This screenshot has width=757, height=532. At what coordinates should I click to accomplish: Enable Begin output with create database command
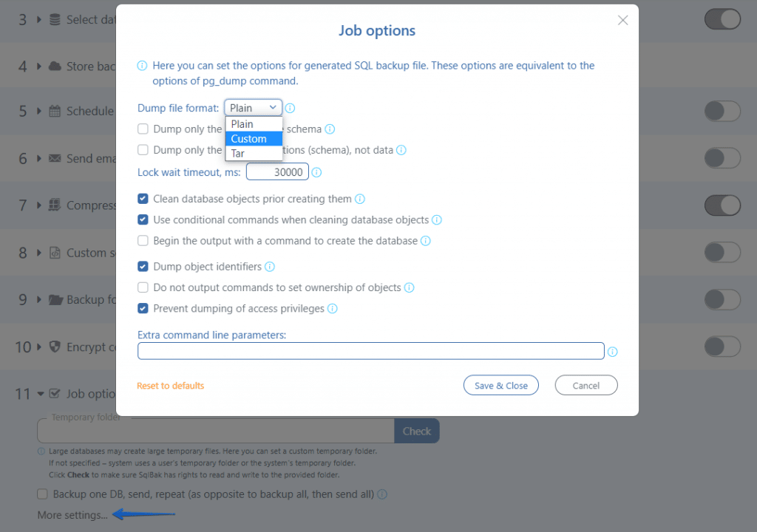point(143,241)
